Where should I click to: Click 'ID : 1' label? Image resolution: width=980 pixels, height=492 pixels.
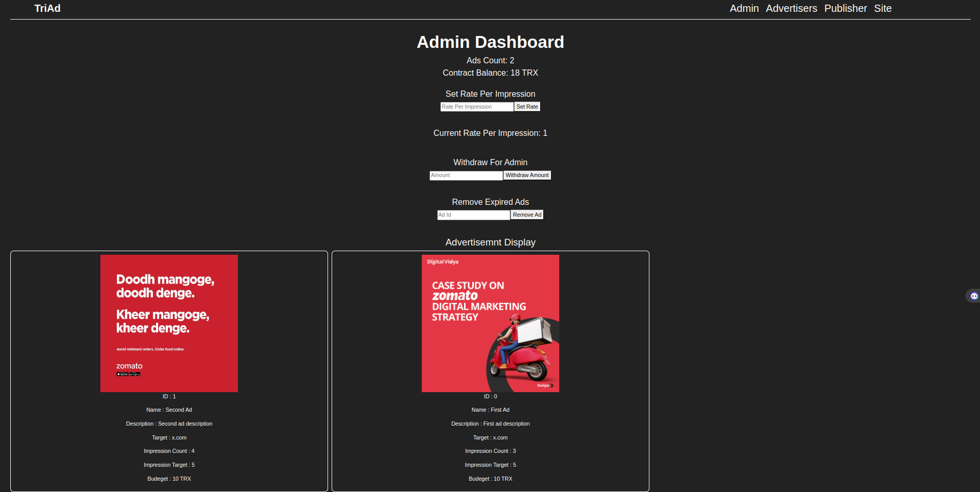tap(169, 396)
